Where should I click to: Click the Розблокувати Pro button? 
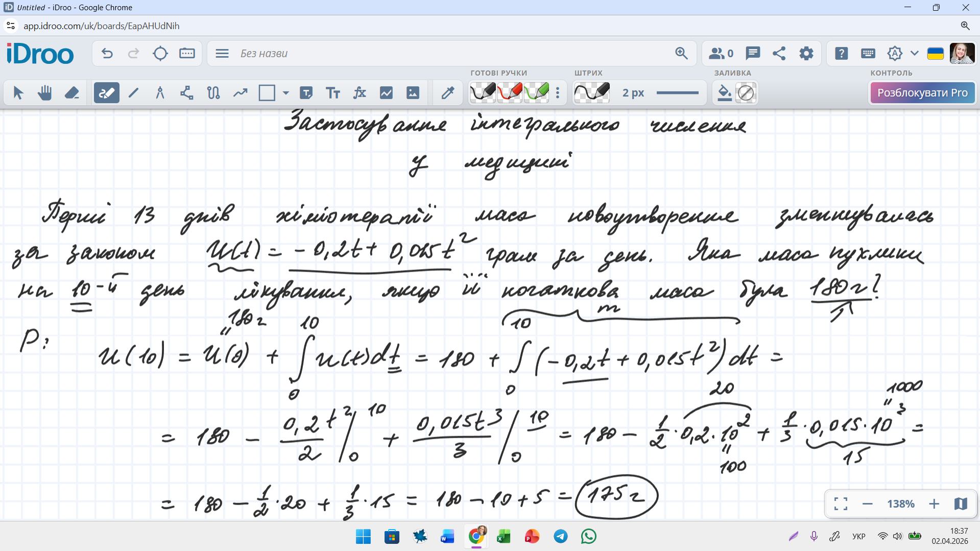click(x=922, y=93)
